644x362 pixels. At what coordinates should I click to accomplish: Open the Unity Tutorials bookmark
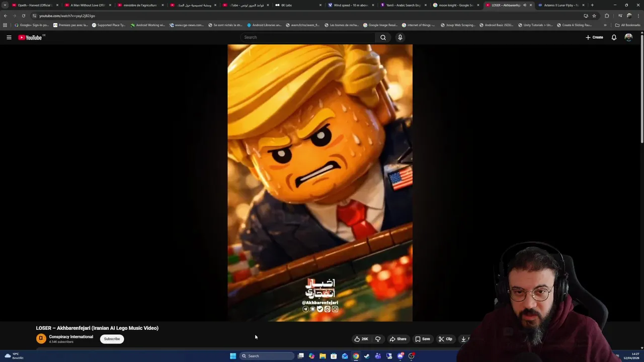click(535, 25)
